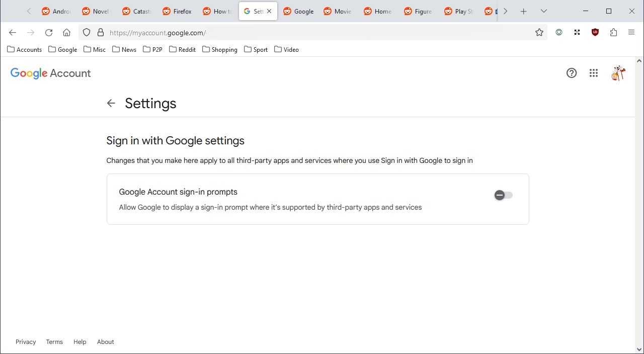The height and width of the screenshot is (354, 644).
Task: Open the Google bookmarks folder
Action: pos(63,49)
